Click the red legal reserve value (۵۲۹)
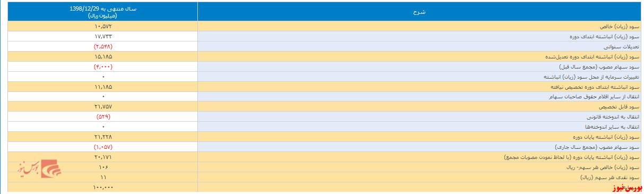 (x=103, y=117)
